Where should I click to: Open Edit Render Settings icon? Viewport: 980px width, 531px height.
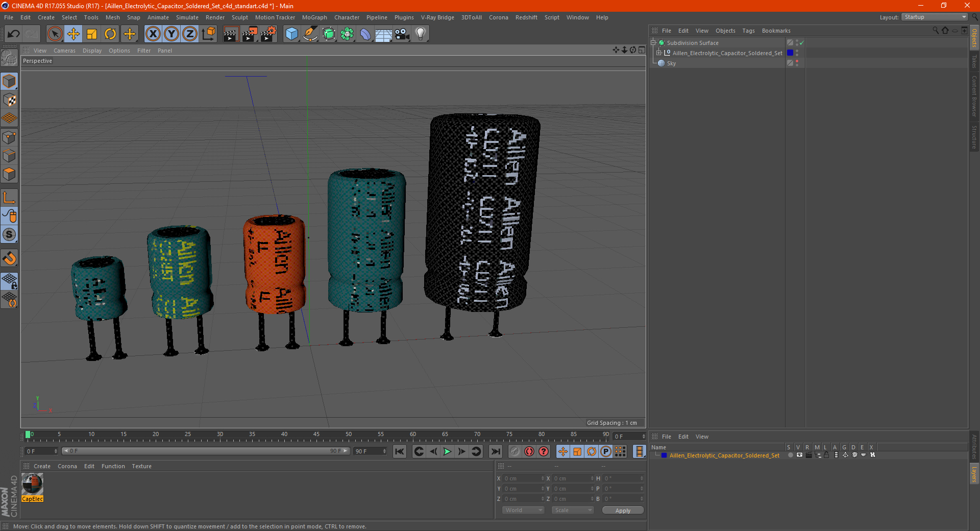coord(268,34)
